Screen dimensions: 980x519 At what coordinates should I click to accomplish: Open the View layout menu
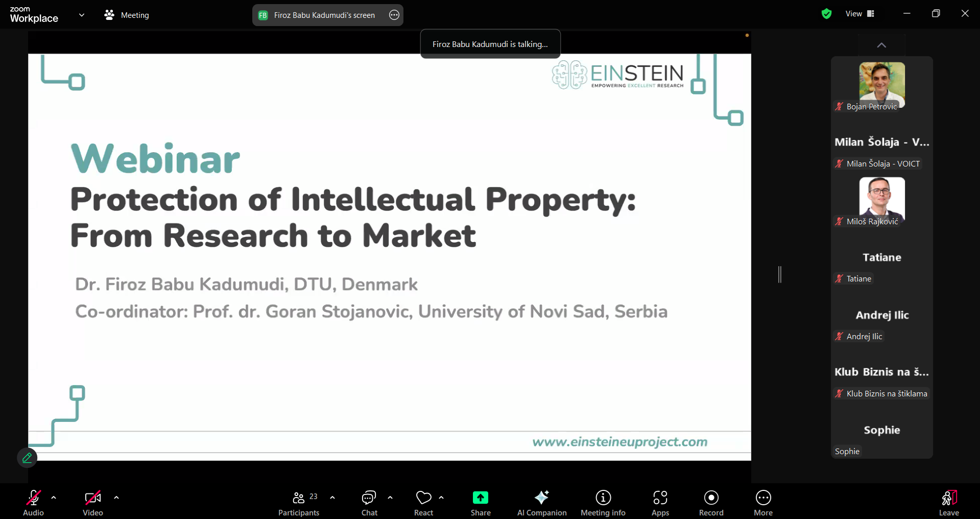tap(860, 14)
